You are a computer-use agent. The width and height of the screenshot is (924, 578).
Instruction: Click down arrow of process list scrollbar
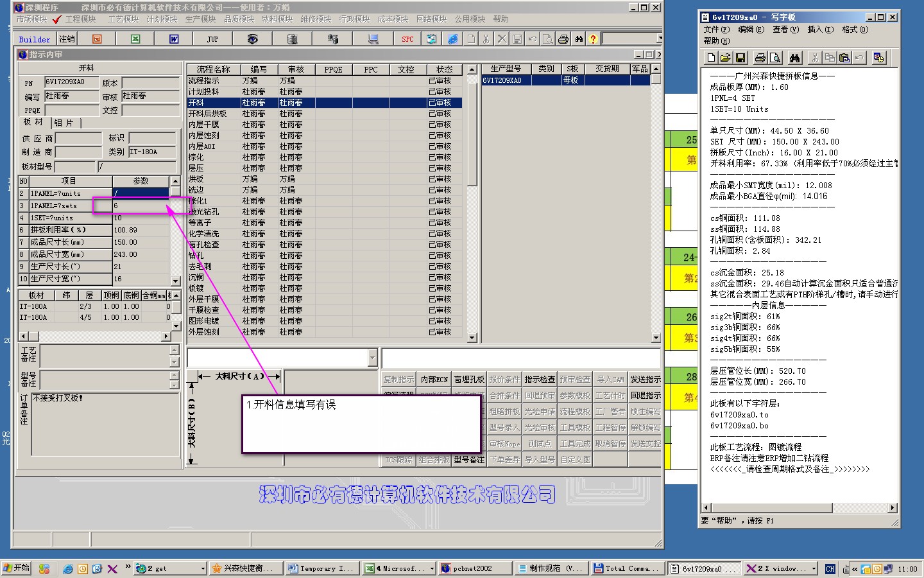click(472, 337)
